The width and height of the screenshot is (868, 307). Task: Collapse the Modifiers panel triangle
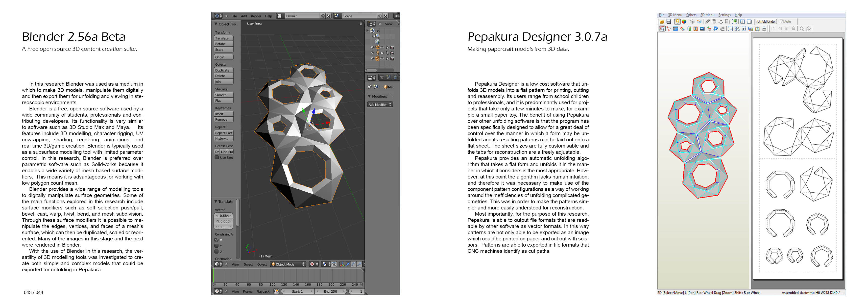point(369,96)
